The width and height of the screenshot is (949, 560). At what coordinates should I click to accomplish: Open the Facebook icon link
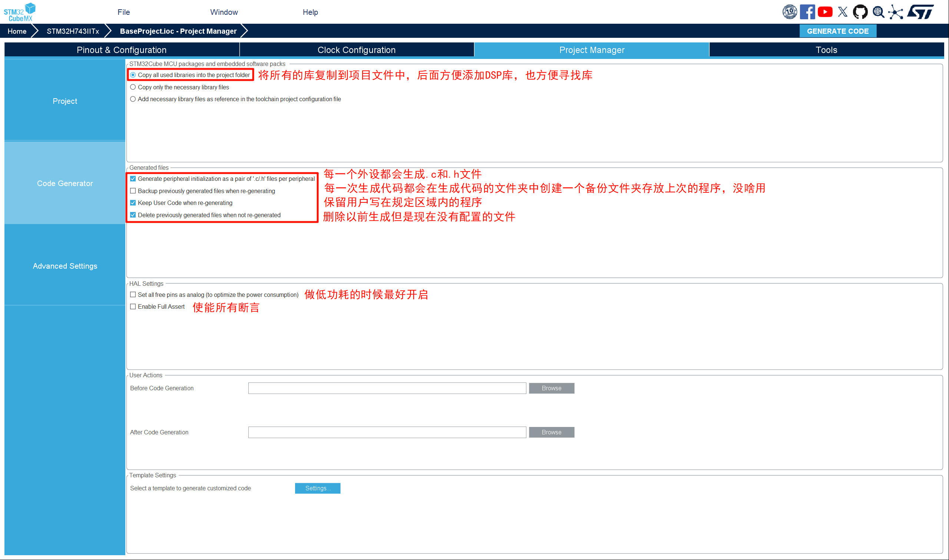tap(807, 12)
